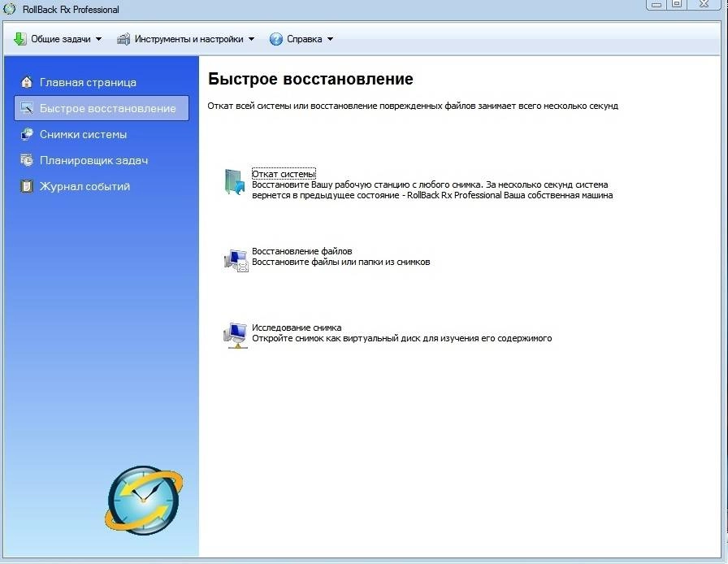
Task: Click the Откат системы link
Action: pyautogui.click(x=284, y=174)
